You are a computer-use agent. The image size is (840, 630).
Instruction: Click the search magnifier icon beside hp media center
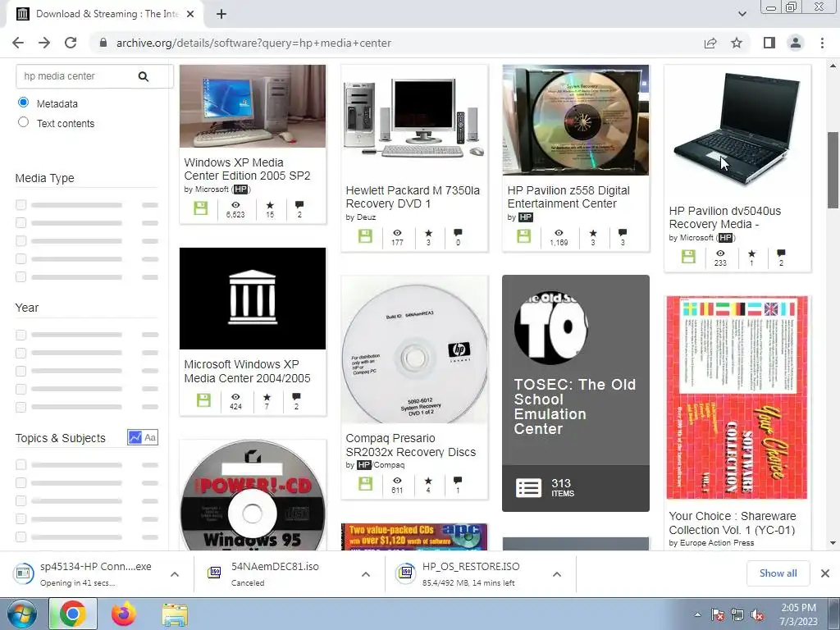tap(143, 76)
